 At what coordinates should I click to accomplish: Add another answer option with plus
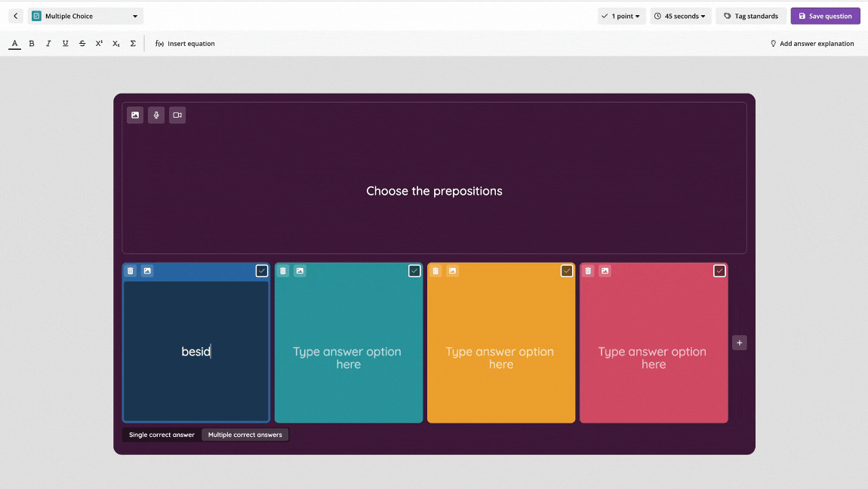click(x=740, y=343)
